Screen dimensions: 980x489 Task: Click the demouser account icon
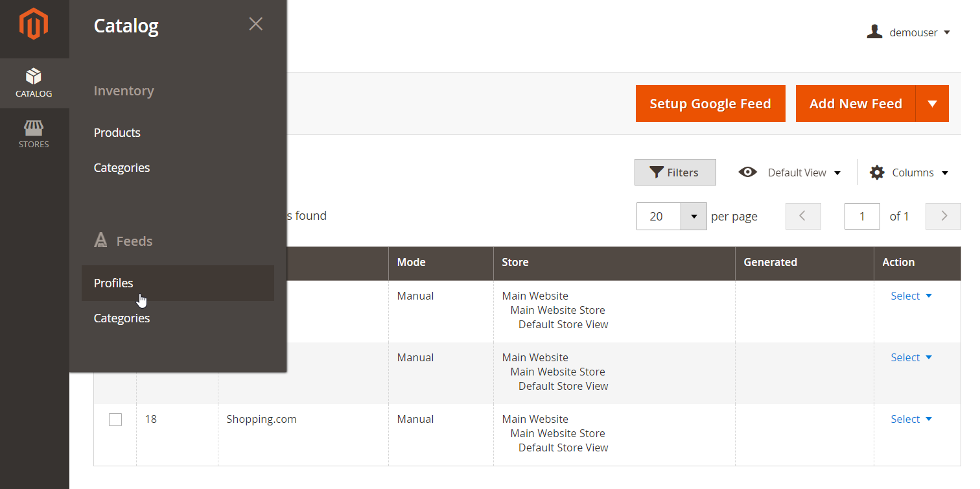click(874, 32)
